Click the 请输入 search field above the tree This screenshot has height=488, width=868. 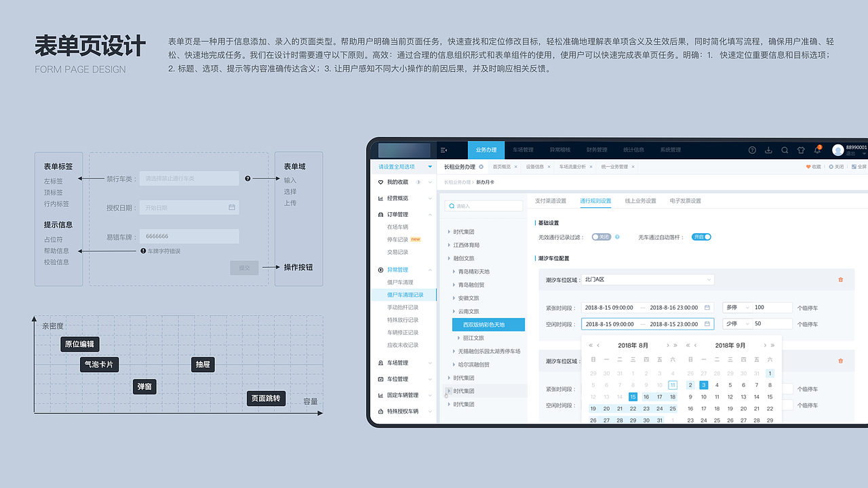point(484,205)
